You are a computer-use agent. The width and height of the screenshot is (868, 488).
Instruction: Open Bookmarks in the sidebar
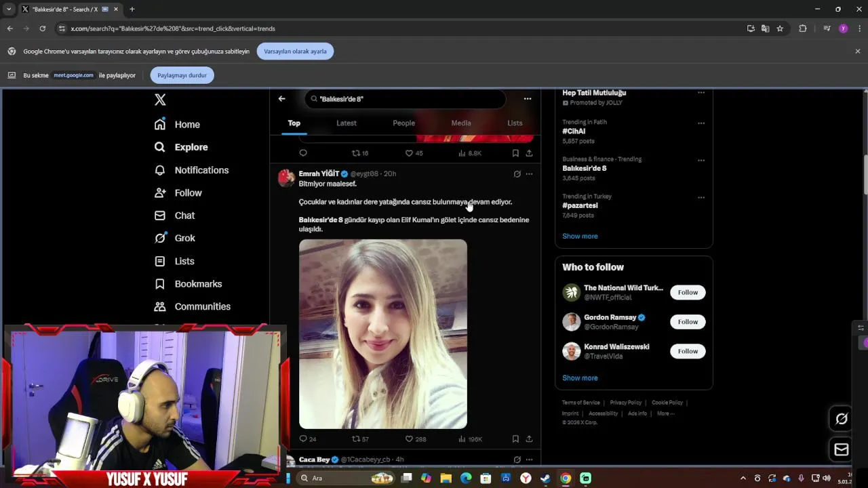(188, 284)
